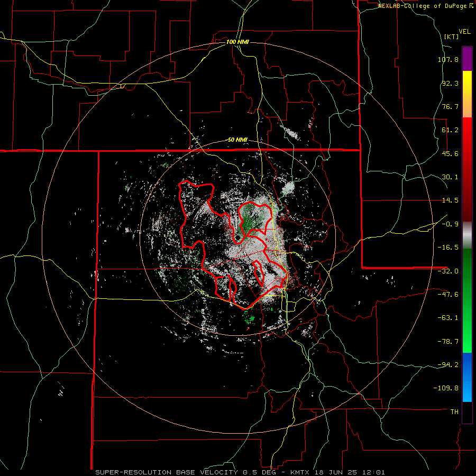476x476 pixels.
Task: Click the 92.3 velocity scale value
Action: tap(450, 83)
